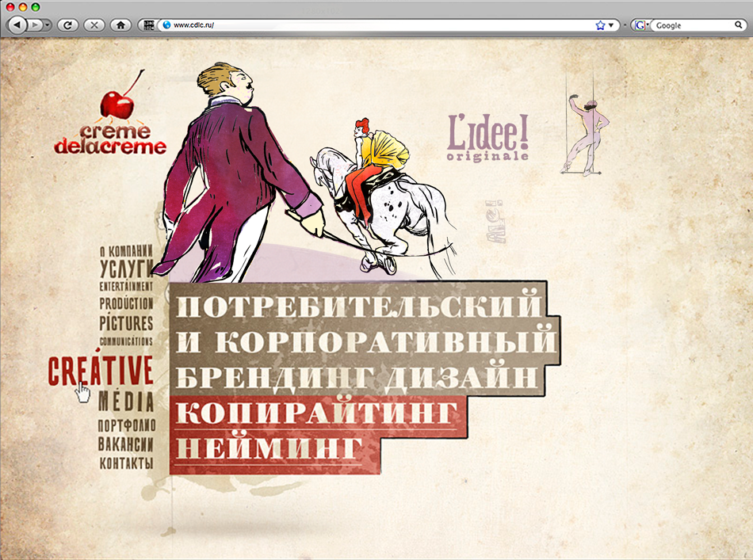
Task: Open the Pictures menu item
Action: coord(126,323)
